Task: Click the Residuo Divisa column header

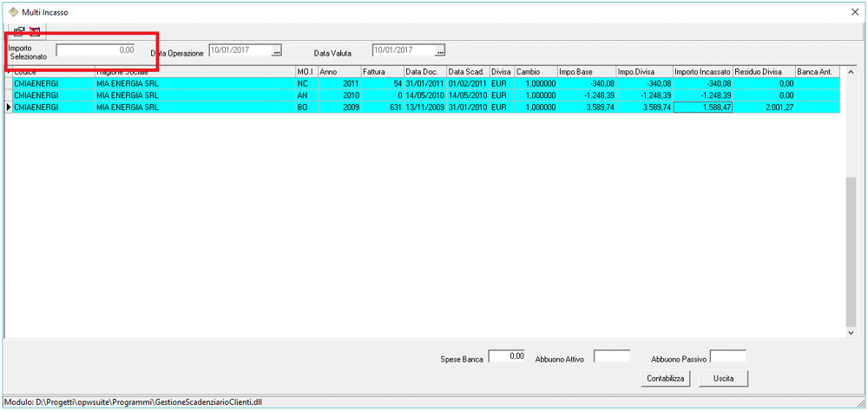Action: tap(763, 71)
